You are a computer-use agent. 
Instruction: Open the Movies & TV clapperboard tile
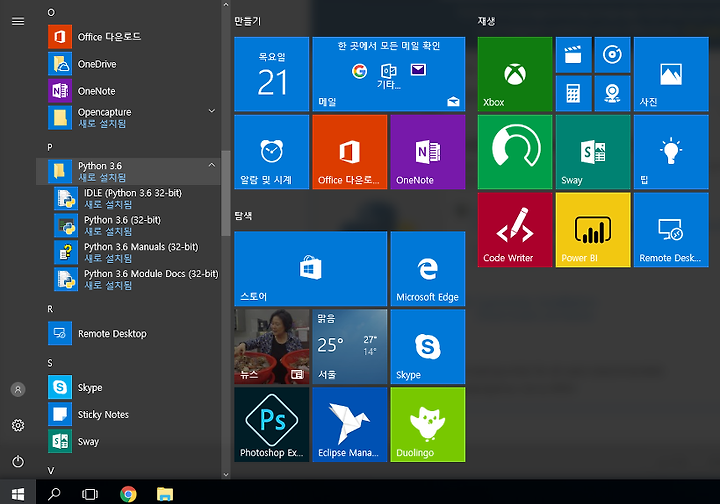click(x=574, y=55)
